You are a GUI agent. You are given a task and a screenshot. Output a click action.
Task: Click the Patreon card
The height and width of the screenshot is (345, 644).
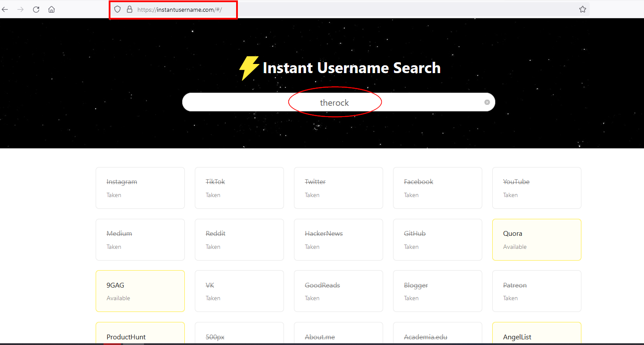[537, 291]
